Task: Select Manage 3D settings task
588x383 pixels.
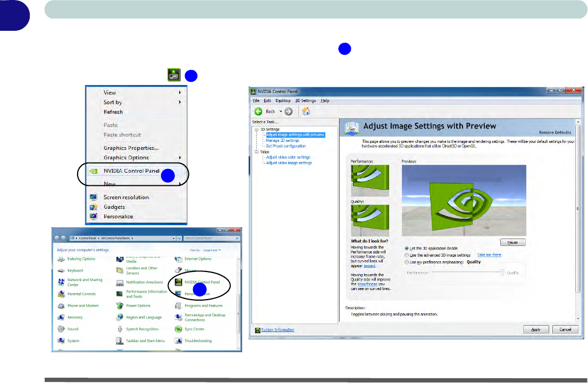Action: 282,140
